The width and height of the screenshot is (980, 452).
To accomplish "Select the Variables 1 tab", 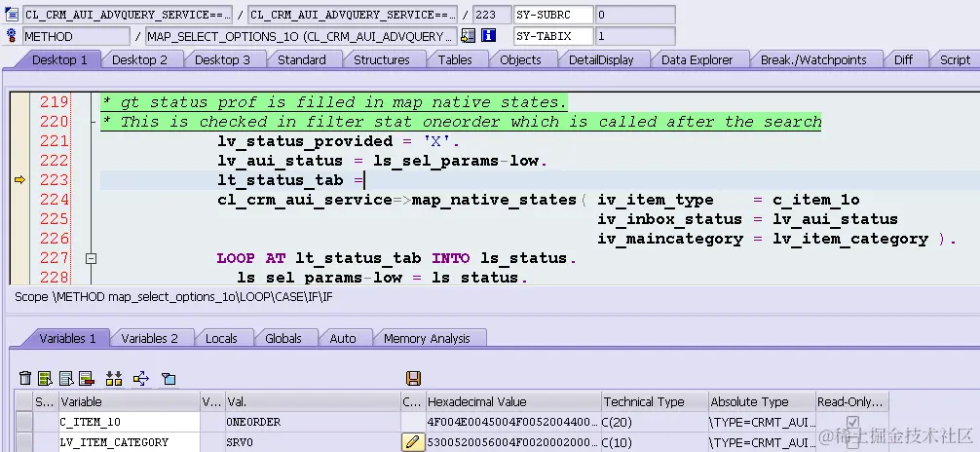I will click(67, 338).
